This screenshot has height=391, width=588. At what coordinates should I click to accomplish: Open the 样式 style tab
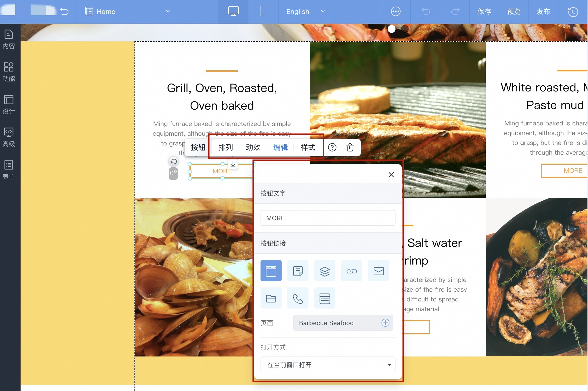(308, 147)
